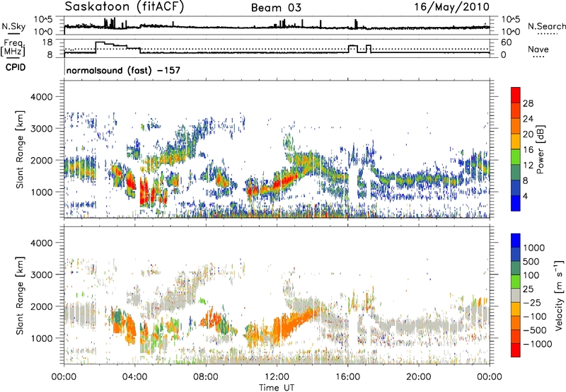Click '1000' on velocity panel range axis
566x392 pixels.
coord(41,338)
